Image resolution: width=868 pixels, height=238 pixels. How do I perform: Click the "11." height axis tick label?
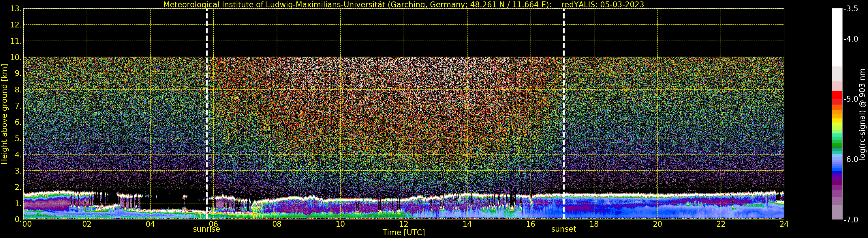click(16, 41)
